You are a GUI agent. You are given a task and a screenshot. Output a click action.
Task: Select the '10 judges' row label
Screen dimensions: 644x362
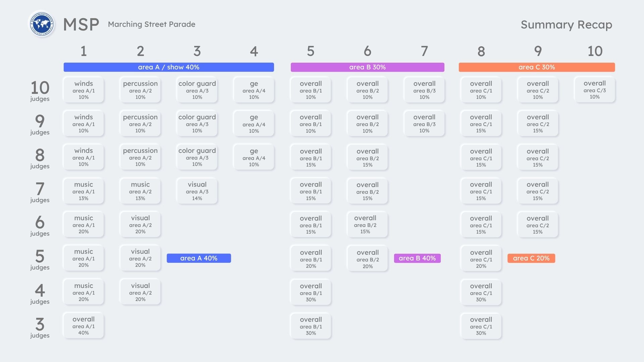point(40,90)
